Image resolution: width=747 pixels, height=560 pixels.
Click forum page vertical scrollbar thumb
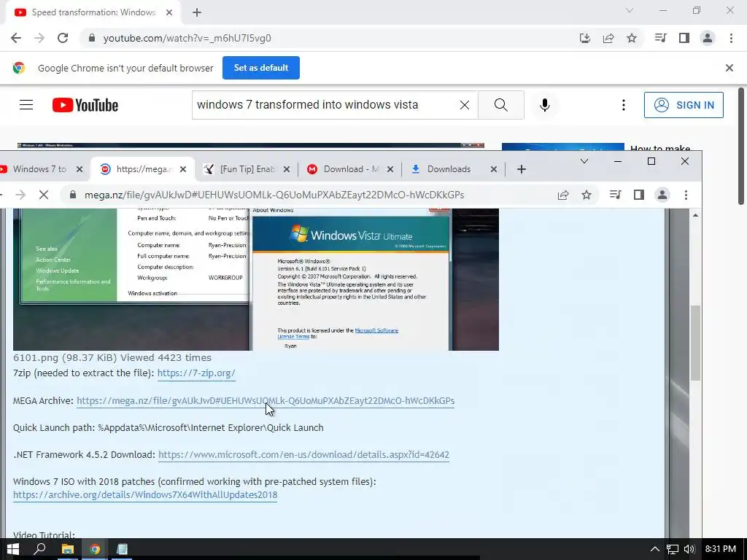pyautogui.click(x=695, y=343)
